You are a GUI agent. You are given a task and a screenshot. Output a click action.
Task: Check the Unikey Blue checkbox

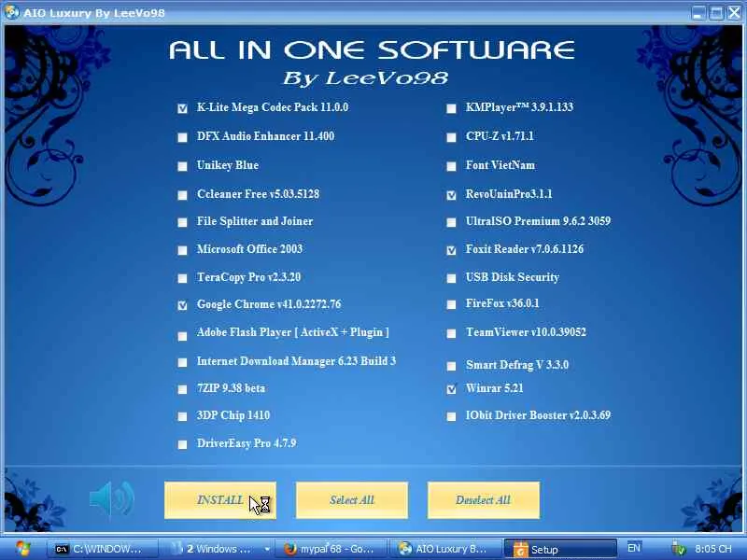[182, 166]
